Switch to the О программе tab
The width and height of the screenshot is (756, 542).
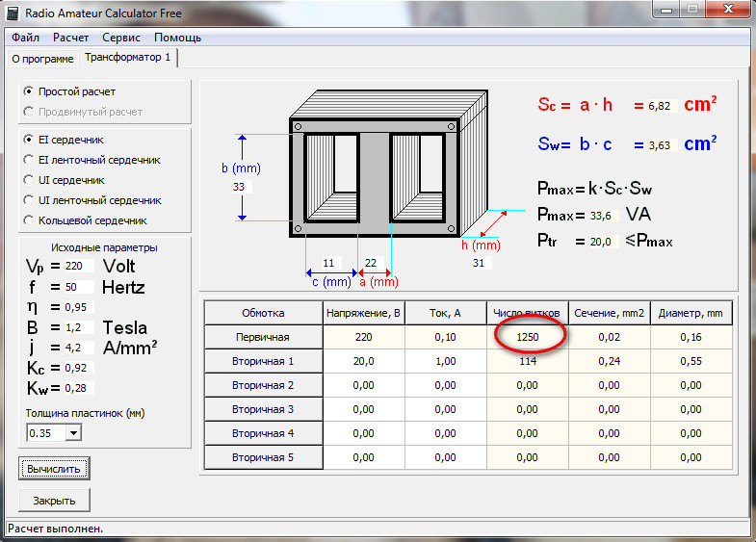41,59
